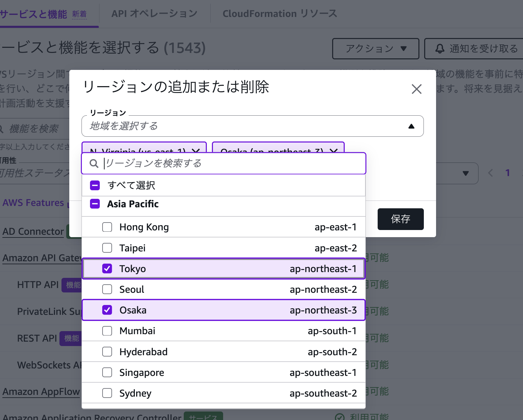Image resolution: width=523 pixels, height=420 pixels.
Task: Click the search magnifier icon in region search
Action: 94,164
